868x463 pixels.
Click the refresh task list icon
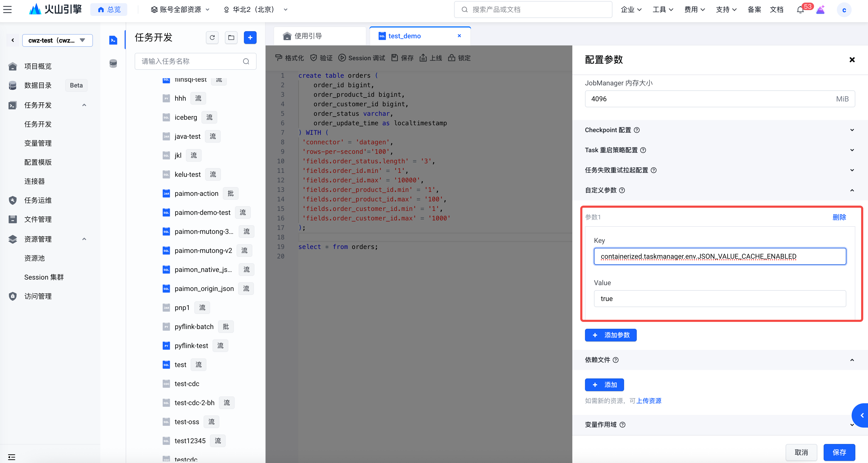coord(212,38)
